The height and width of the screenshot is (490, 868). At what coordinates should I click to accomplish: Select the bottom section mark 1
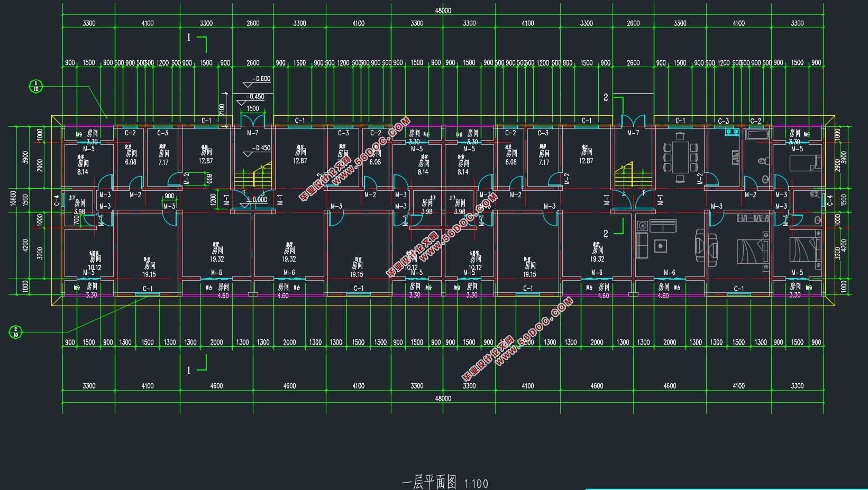click(189, 371)
